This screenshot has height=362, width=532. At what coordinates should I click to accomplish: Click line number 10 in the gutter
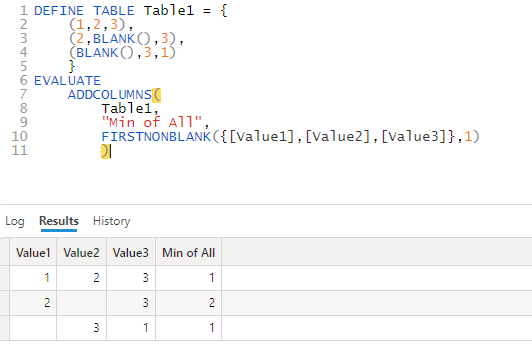[x=19, y=137]
